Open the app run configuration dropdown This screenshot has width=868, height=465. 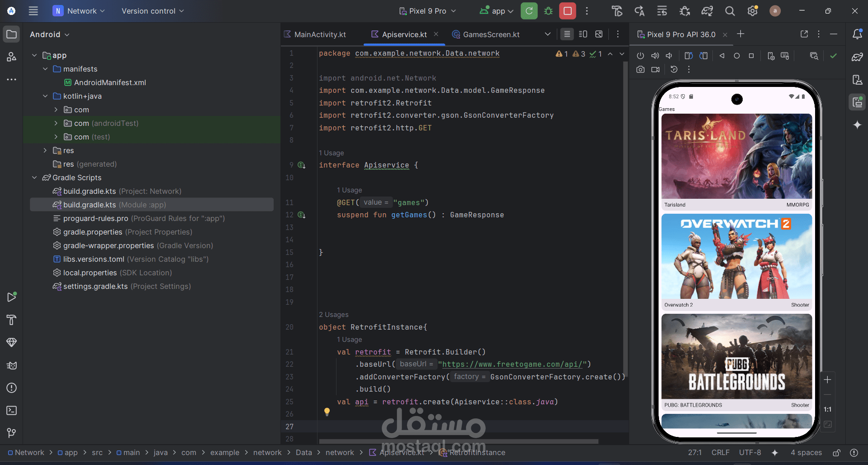click(497, 11)
